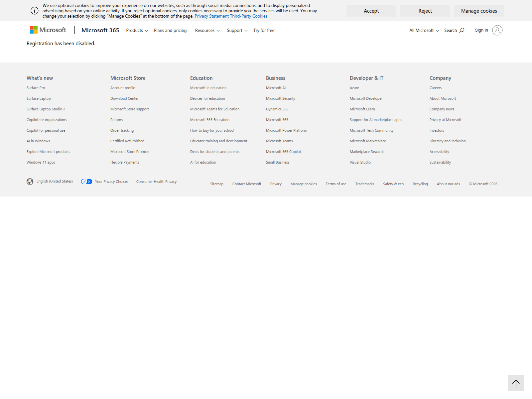Open Sustainability link
Viewport: 532px width, 399px height.
pos(440,162)
